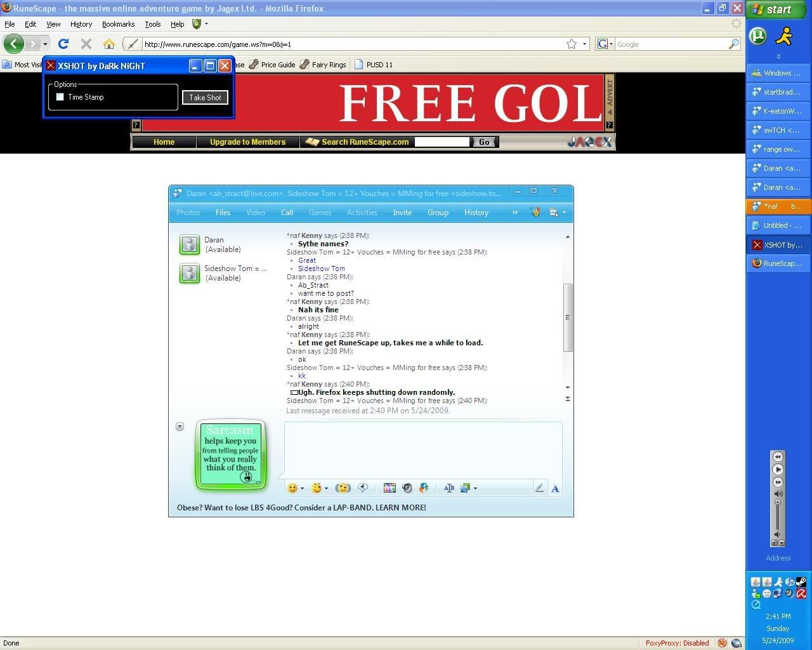Send a nudge in the conversation
Image resolution: width=812 pixels, height=650 pixels.
click(343, 488)
